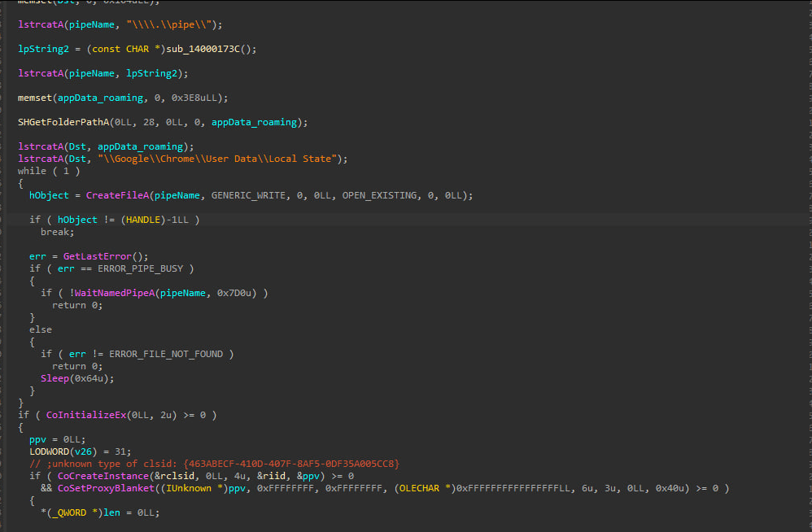Select the 0xFFFFFFFFFFFFFFFFLL value
812x532 pixels.
point(513,488)
